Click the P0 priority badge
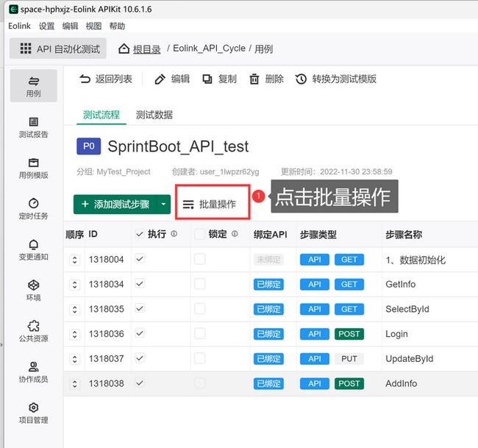The width and height of the screenshot is (478, 448). (89, 146)
